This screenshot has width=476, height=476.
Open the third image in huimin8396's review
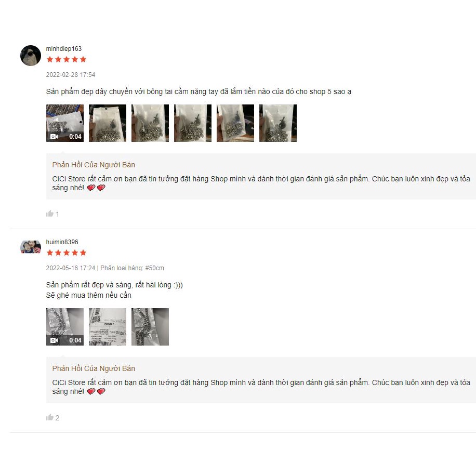(x=150, y=327)
